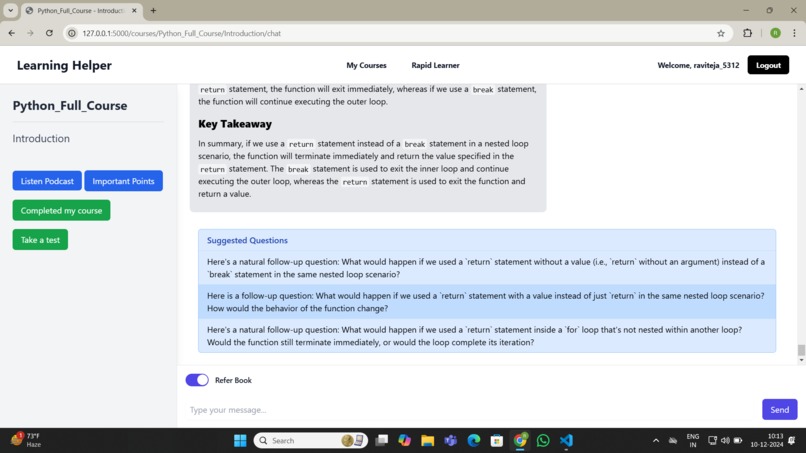Reload the page with refresh icon

click(49, 33)
